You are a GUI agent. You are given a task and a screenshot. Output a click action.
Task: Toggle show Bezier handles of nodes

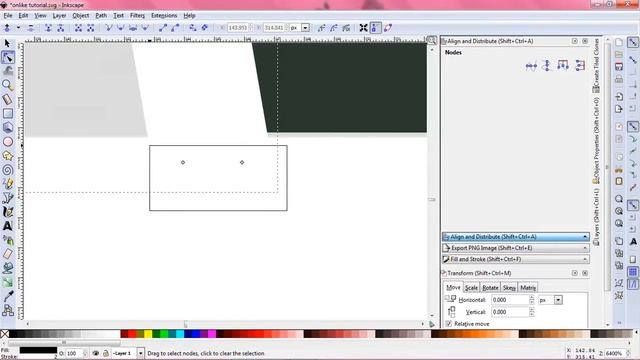click(x=376, y=28)
